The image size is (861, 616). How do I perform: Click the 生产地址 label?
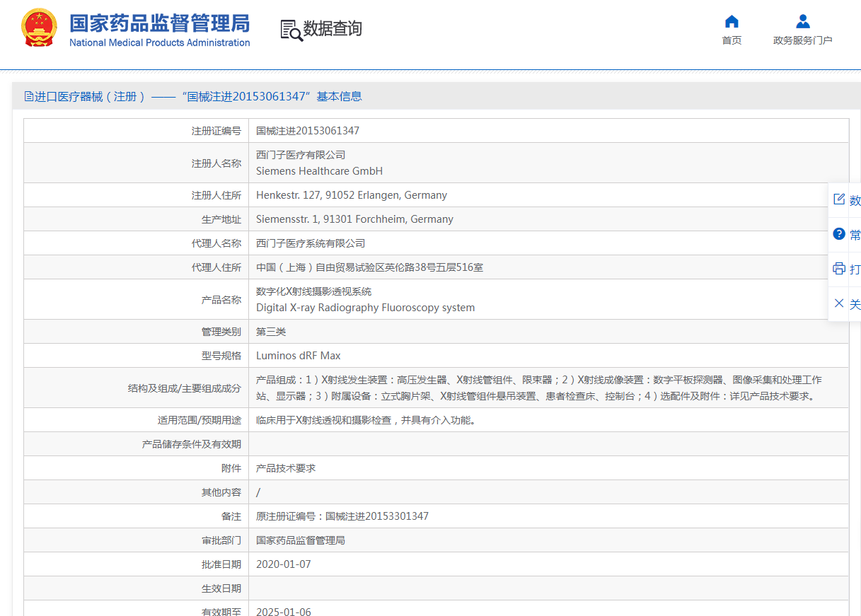pos(221,219)
